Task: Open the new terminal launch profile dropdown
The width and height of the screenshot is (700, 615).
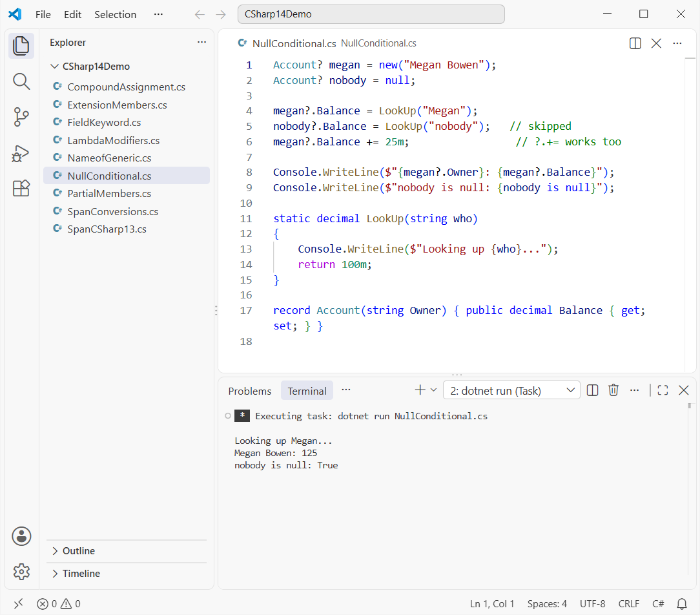Action: pyautogui.click(x=433, y=390)
